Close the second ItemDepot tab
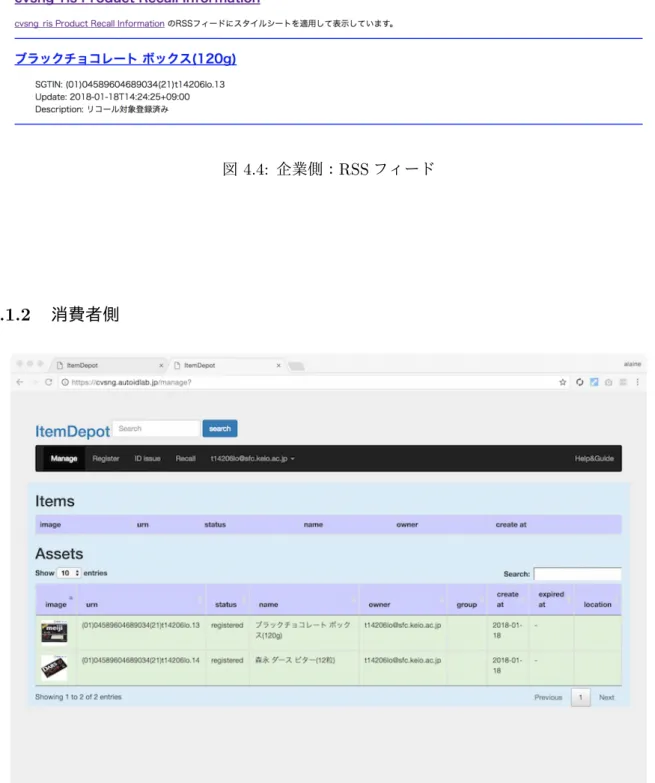Image resolution: width=655 pixels, height=783 pixels. point(279,366)
